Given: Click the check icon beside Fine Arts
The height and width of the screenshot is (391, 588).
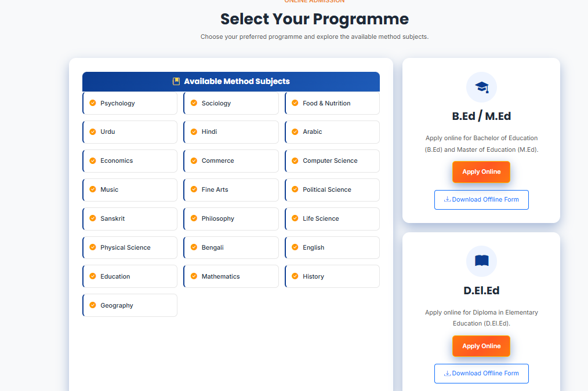Looking at the screenshot, I should (x=194, y=189).
